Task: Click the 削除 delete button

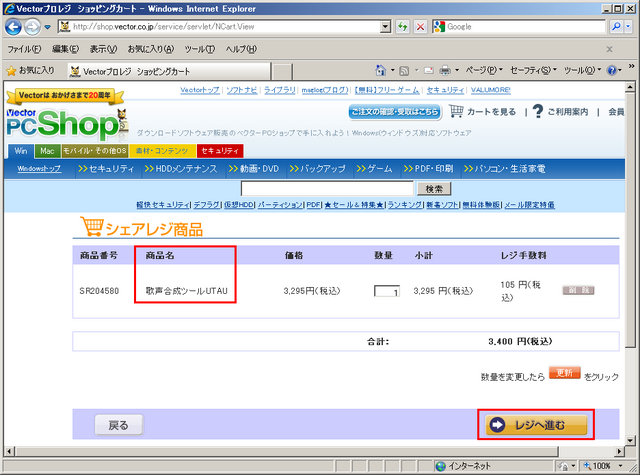Action: (578, 291)
